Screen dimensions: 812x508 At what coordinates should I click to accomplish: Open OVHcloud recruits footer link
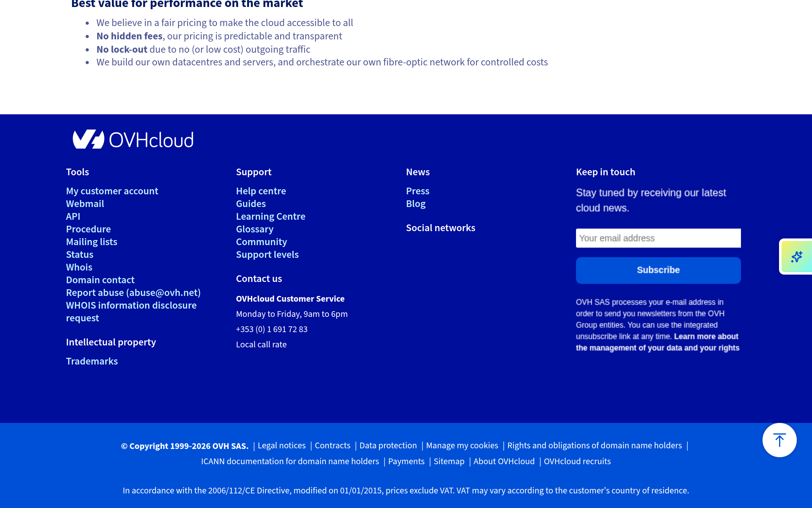click(x=577, y=461)
